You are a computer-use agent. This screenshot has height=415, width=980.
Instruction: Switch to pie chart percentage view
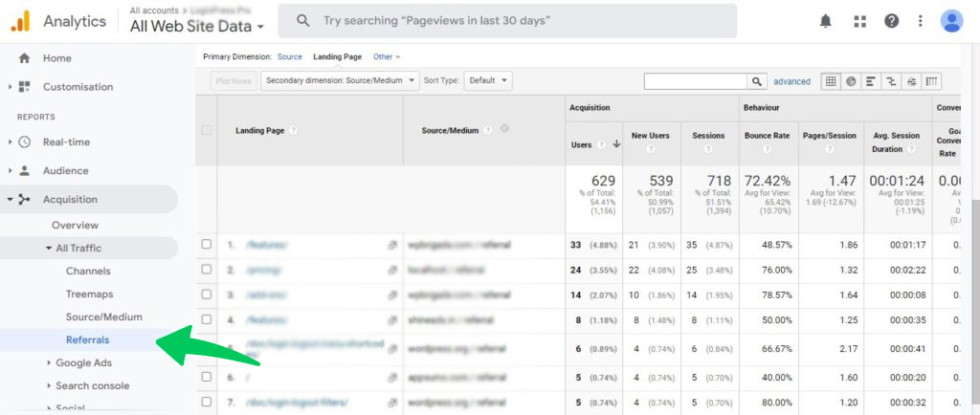tap(851, 81)
